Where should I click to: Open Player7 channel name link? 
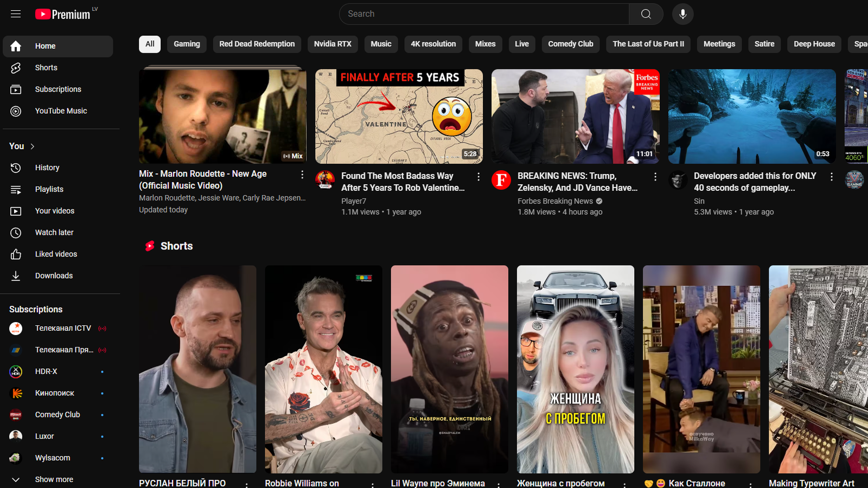click(x=354, y=201)
